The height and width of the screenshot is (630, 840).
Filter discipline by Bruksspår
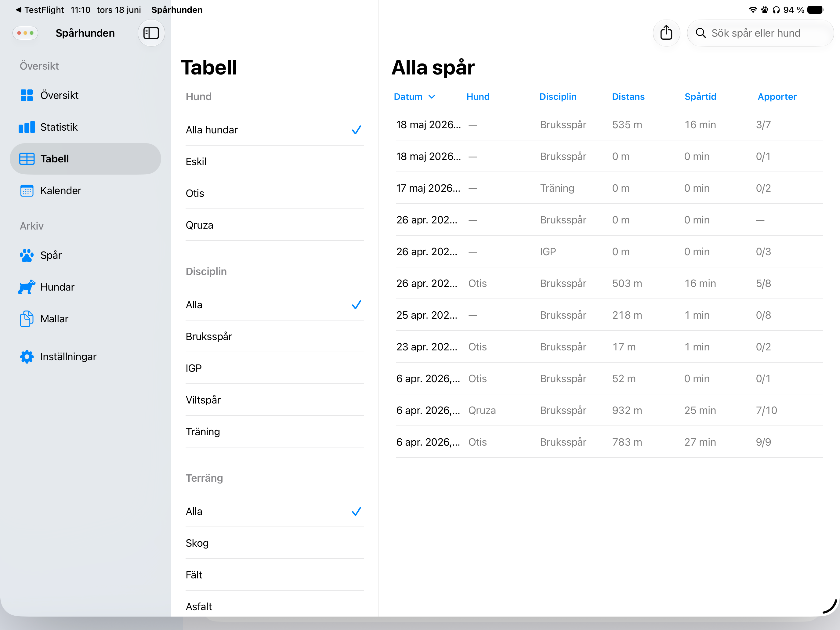tap(274, 336)
